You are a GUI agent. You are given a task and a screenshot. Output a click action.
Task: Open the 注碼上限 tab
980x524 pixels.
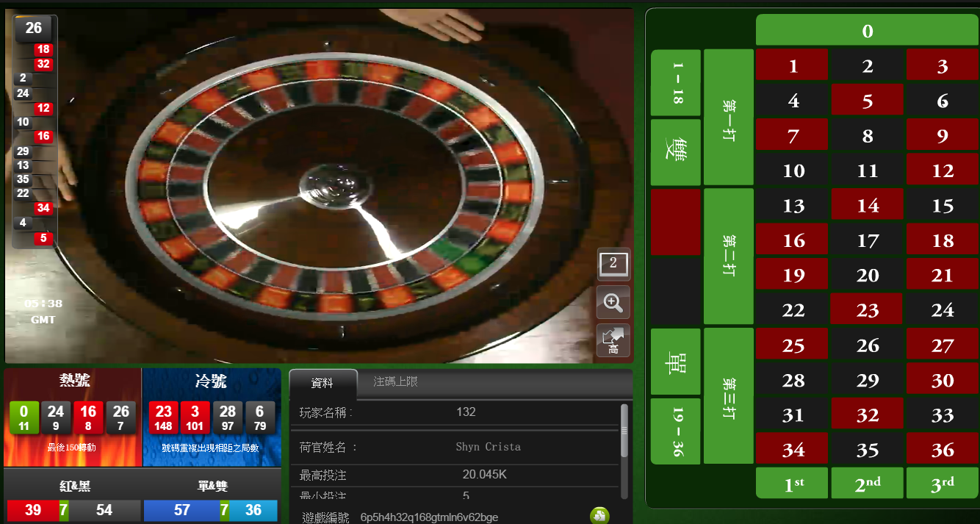click(395, 382)
